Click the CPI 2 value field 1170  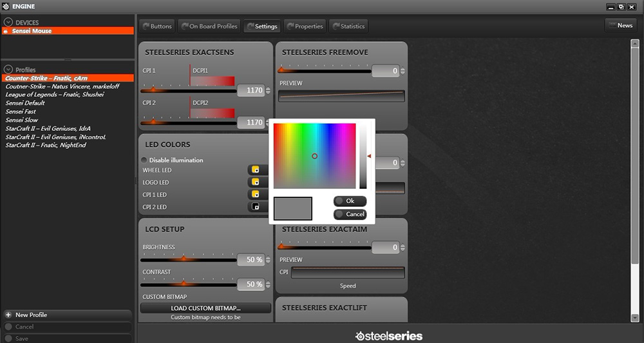[x=251, y=122]
